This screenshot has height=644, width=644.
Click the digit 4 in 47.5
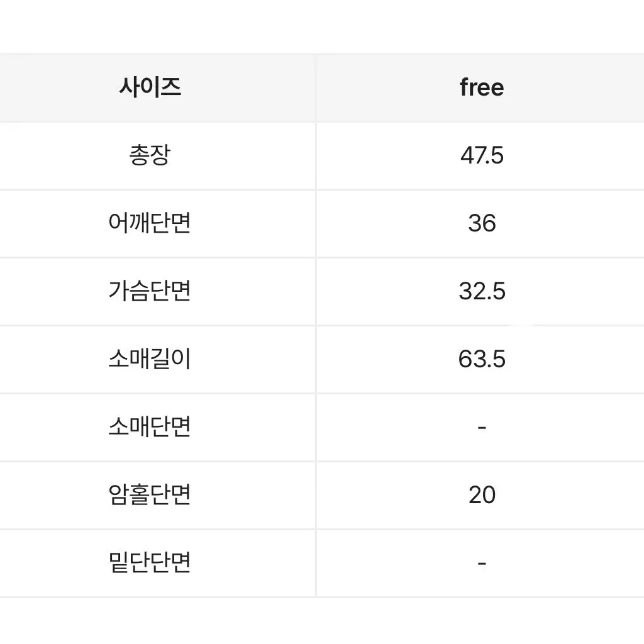point(467,156)
